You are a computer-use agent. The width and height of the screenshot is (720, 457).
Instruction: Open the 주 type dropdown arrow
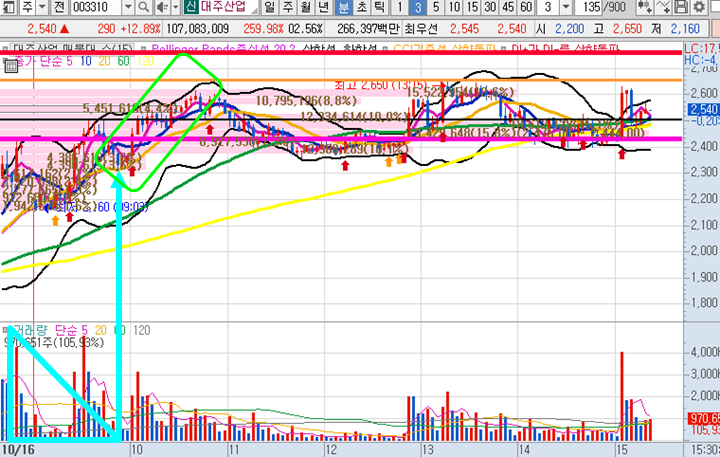42,7
